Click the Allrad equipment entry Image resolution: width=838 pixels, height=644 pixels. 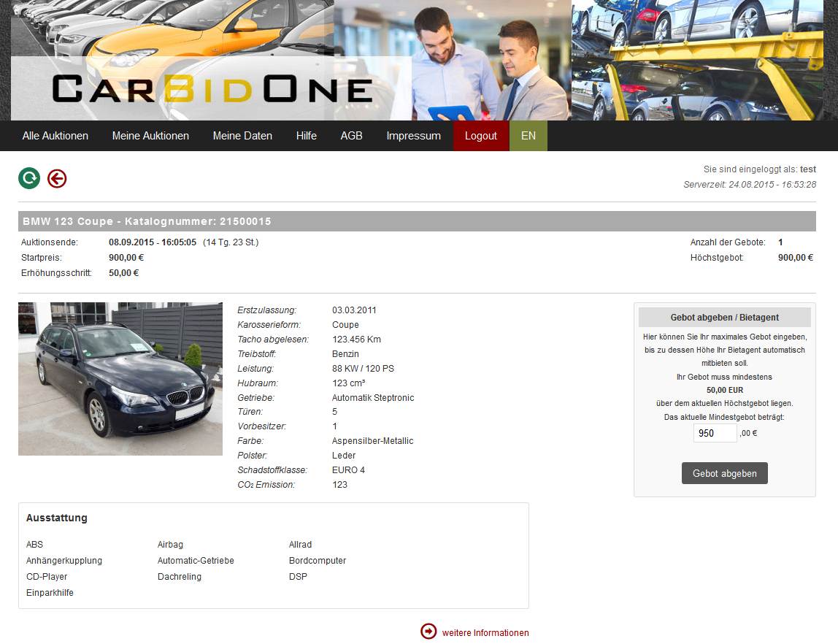(x=300, y=545)
